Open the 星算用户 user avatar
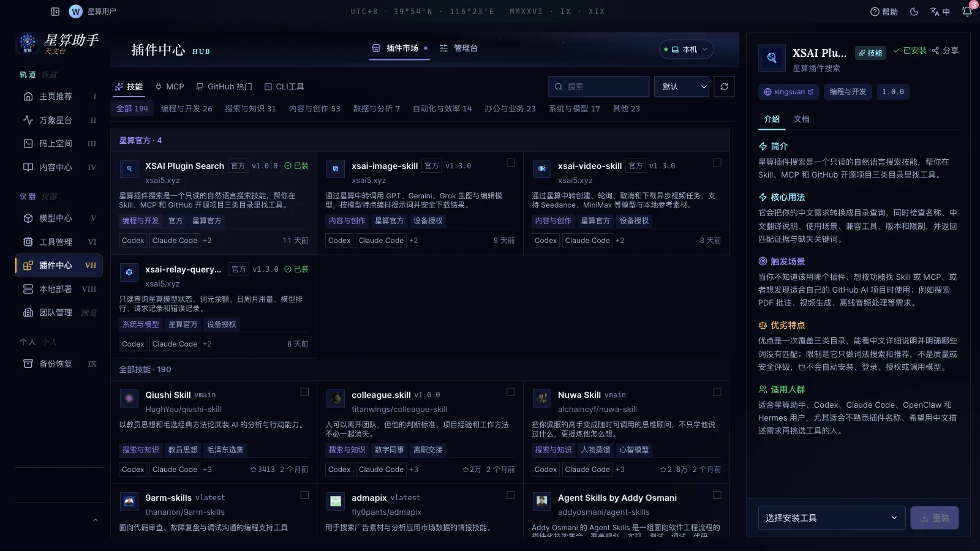This screenshot has height=551, width=980. [76, 12]
